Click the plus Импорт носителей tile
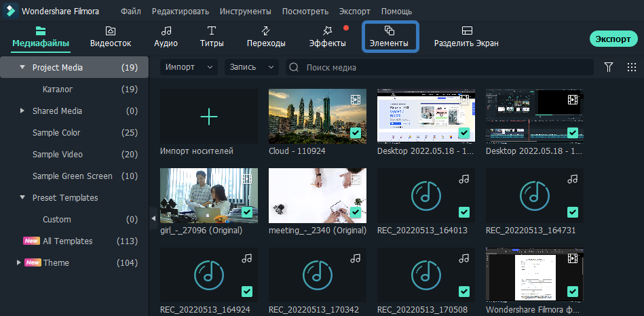Screen dimensions: 644x316 209,116
